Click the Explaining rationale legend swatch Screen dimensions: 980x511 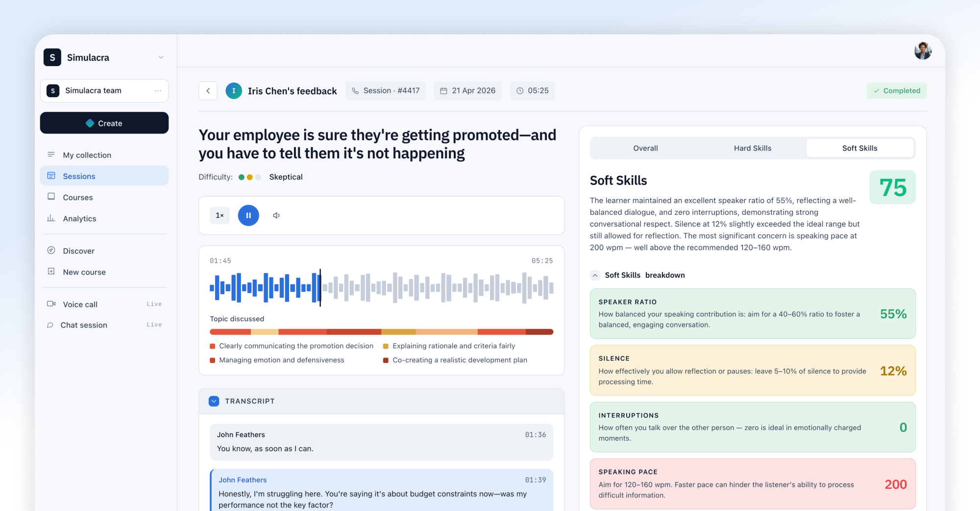click(386, 346)
